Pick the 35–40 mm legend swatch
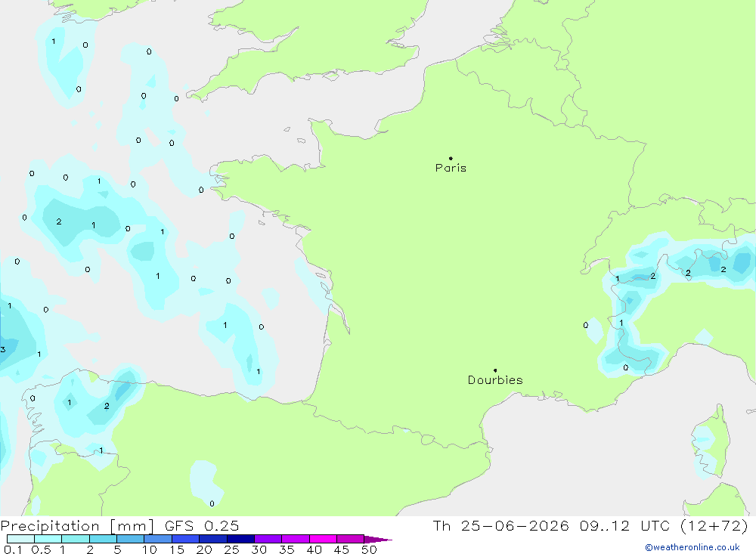The width and height of the screenshot is (756, 554). pyautogui.click(x=295, y=539)
